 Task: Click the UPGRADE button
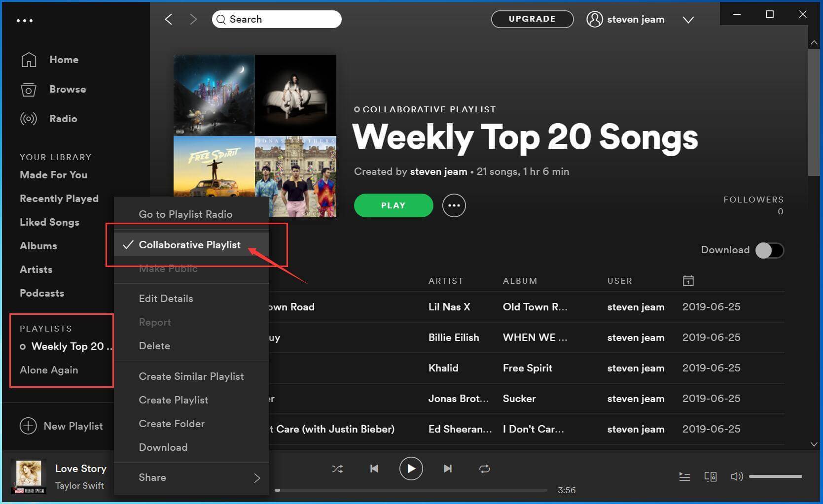(532, 19)
